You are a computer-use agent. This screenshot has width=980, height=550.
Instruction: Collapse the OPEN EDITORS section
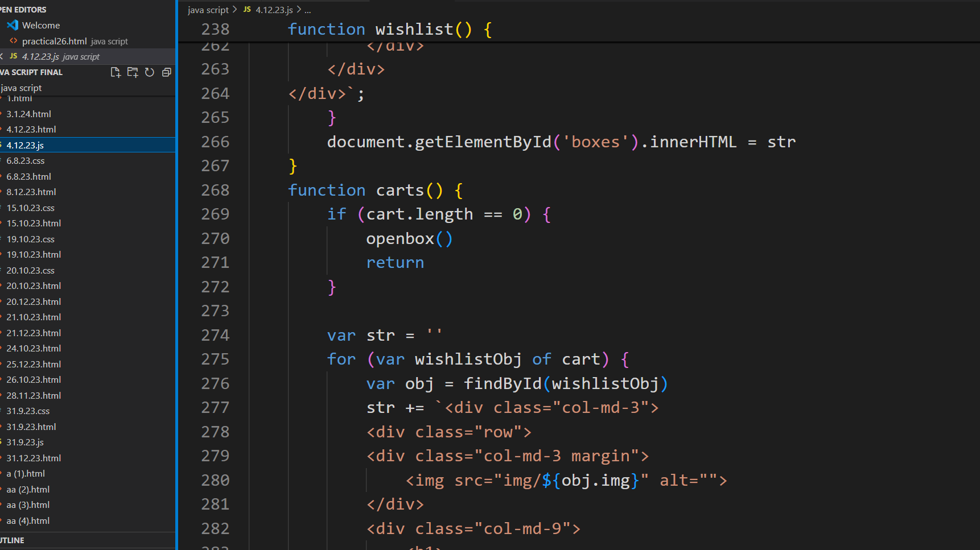point(24,10)
